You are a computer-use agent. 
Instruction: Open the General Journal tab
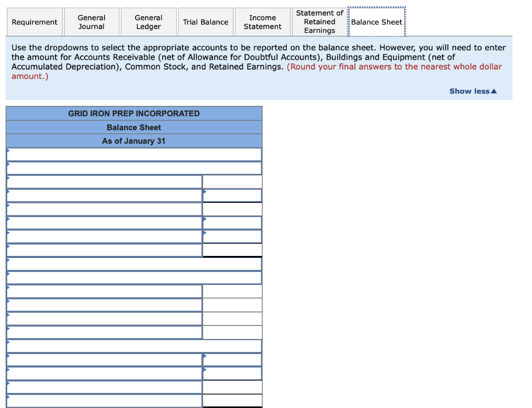91,22
